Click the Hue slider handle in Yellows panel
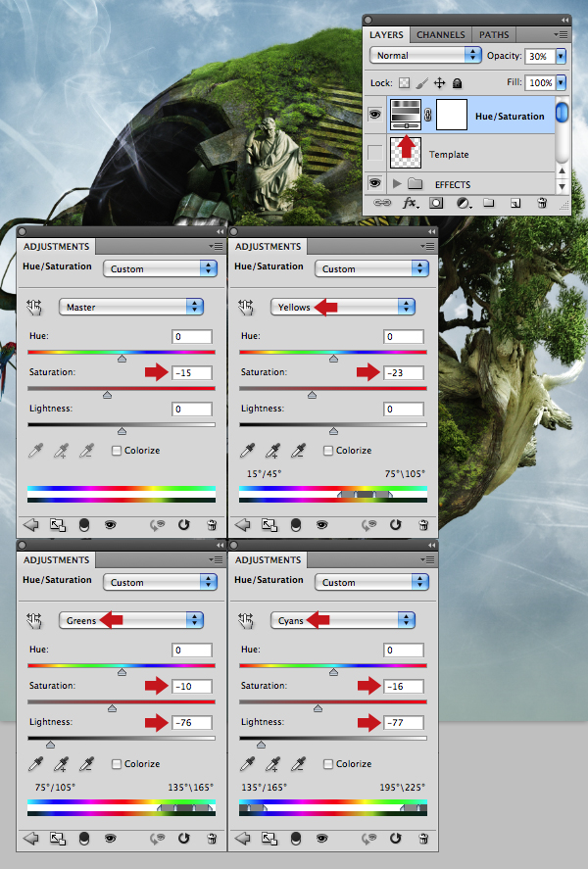The width and height of the screenshot is (588, 869). click(x=333, y=360)
